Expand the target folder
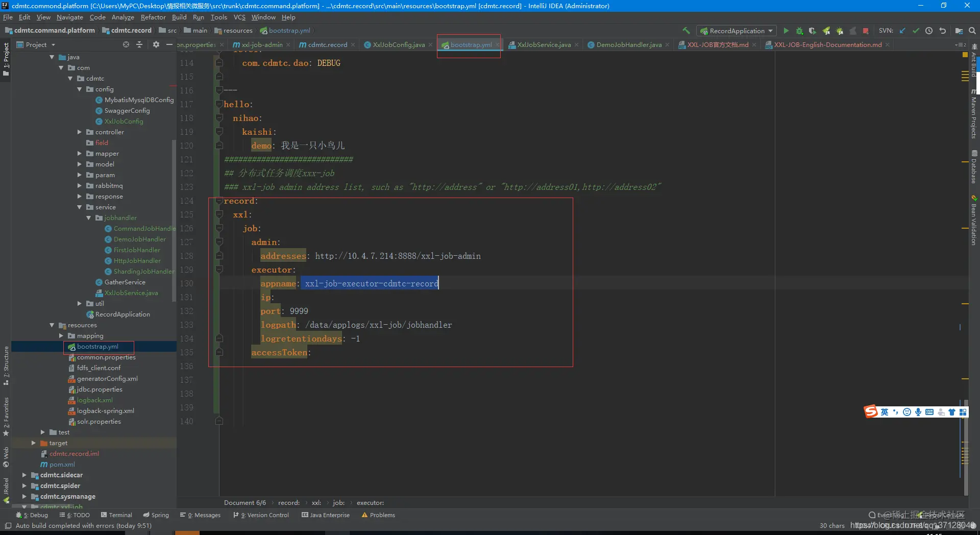The width and height of the screenshot is (980, 535). click(x=33, y=443)
